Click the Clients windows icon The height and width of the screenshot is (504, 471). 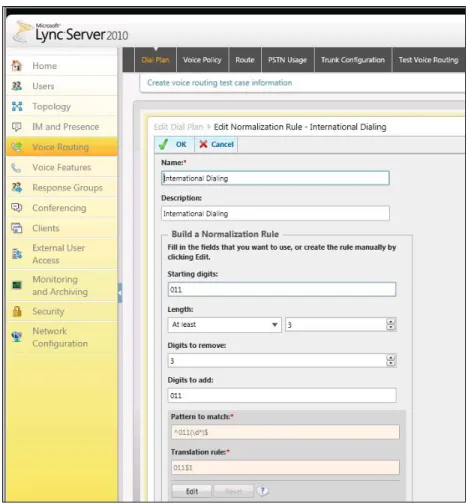(x=17, y=228)
